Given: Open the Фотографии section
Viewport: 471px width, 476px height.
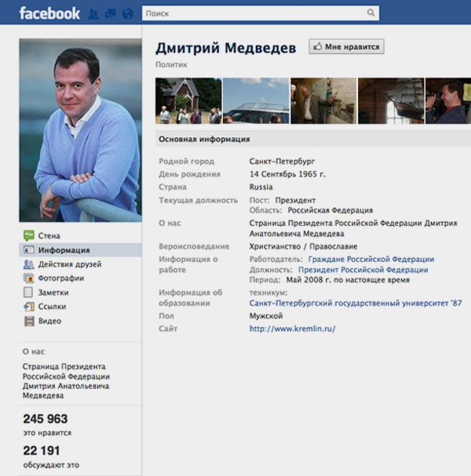Looking at the screenshot, I should pos(80,278).
